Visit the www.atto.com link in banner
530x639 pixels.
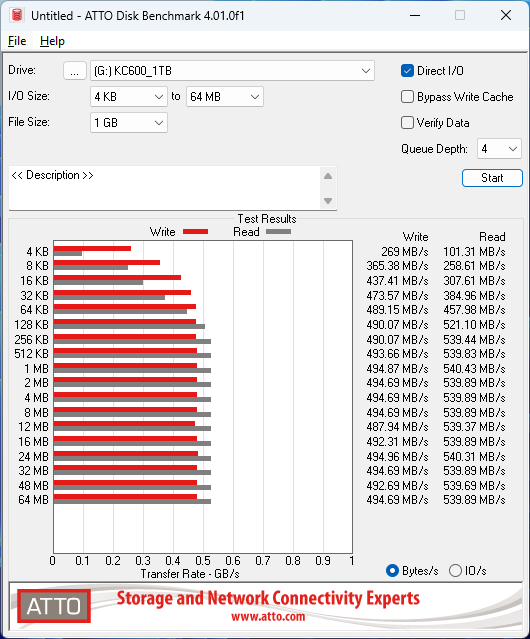[268, 617]
